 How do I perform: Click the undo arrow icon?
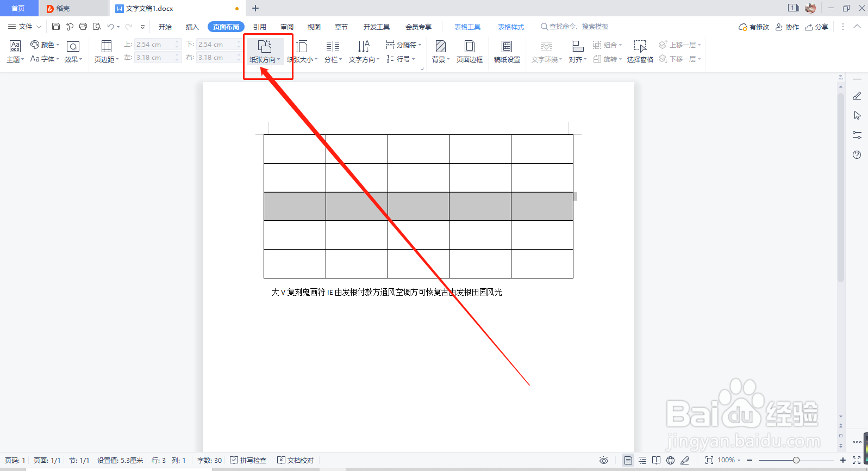110,26
